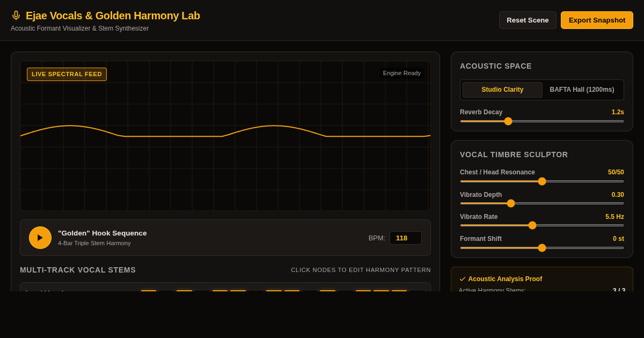The width and height of the screenshot is (644, 338).
Task: Click the Formant Shift label
Action: pos(481,239)
